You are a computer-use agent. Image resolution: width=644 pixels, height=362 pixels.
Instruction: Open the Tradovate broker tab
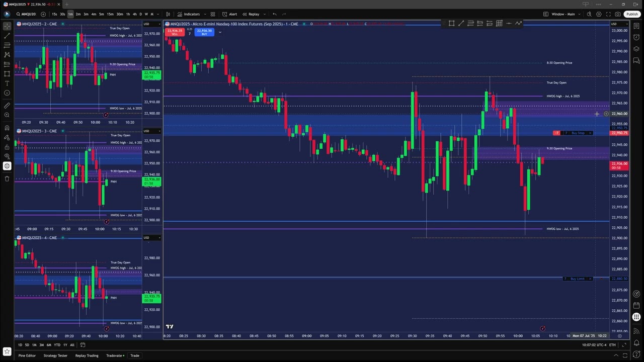[x=115, y=355]
